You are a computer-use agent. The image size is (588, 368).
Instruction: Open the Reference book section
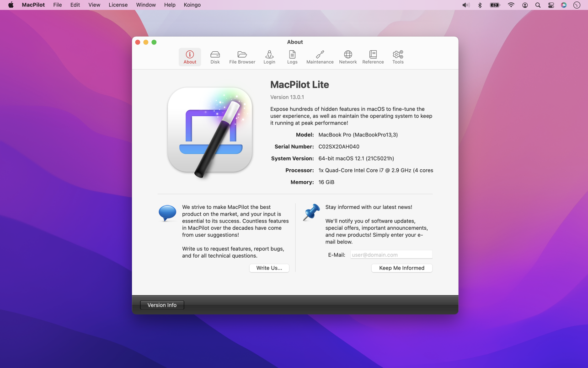coord(373,57)
